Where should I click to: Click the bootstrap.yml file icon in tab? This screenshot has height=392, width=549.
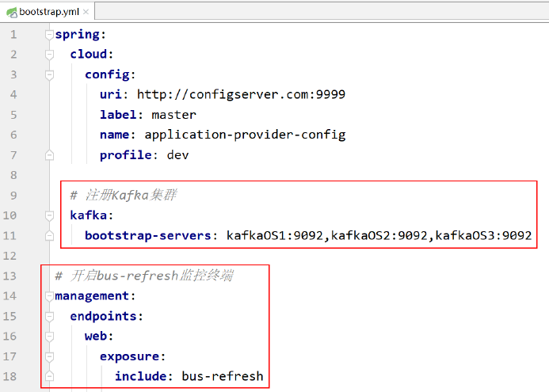tap(11, 10)
